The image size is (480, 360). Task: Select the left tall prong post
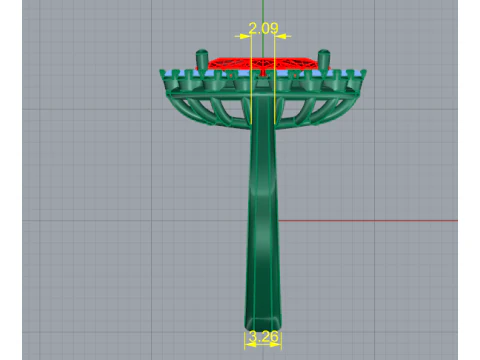click(201, 59)
